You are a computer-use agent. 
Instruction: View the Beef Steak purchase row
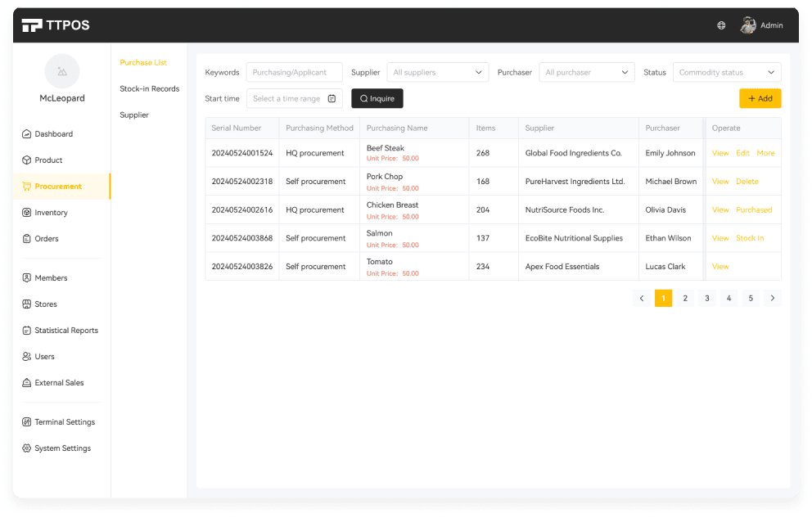[720, 153]
